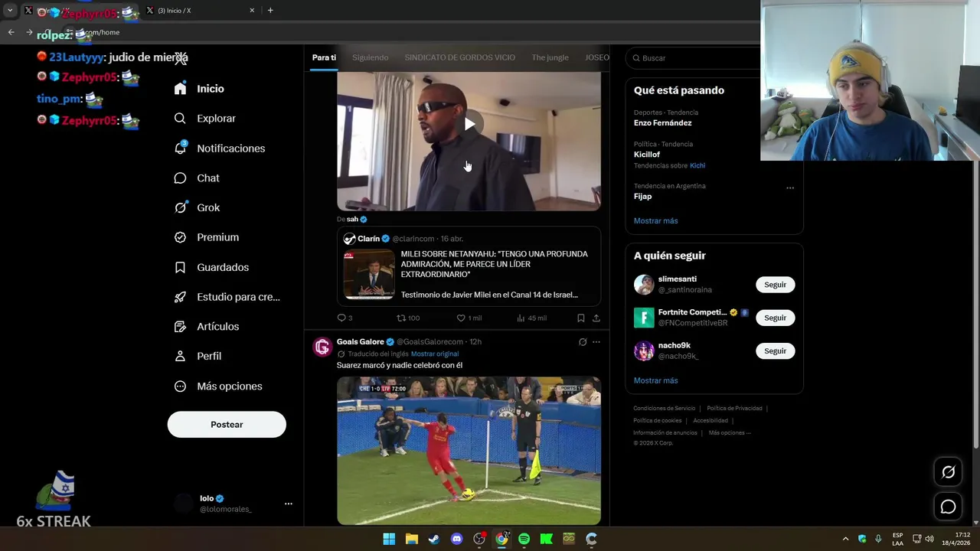Open the Grok icon in sidebar

[x=180, y=207]
